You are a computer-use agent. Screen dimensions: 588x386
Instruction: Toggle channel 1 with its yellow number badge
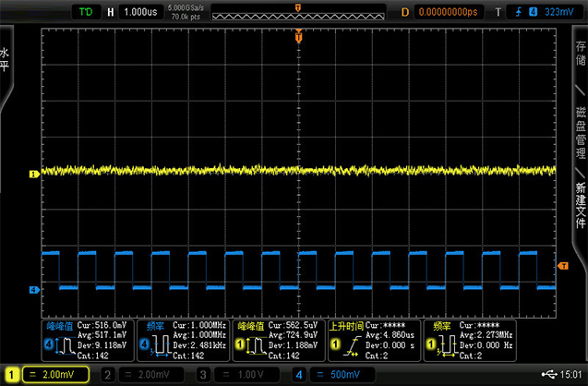coord(12,375)
